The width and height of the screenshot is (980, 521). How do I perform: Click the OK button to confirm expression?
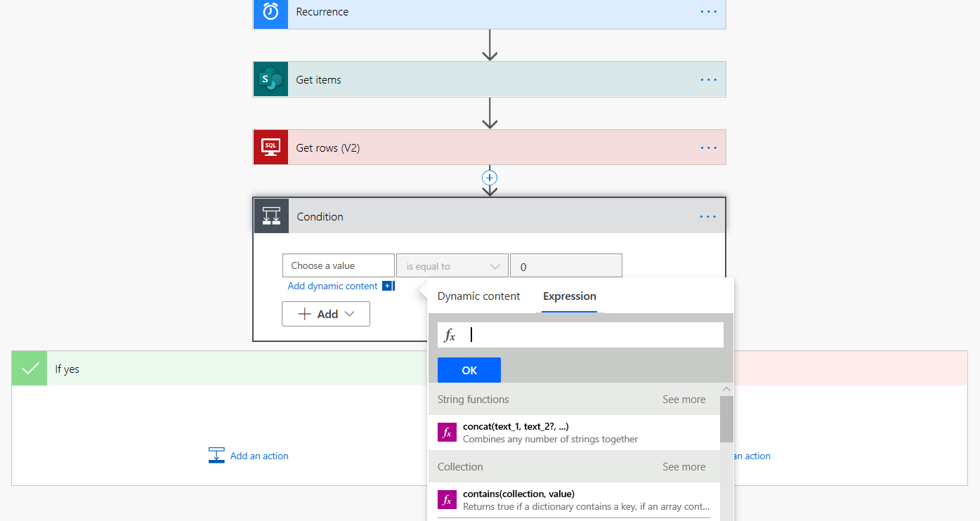(x=469, y=370)
